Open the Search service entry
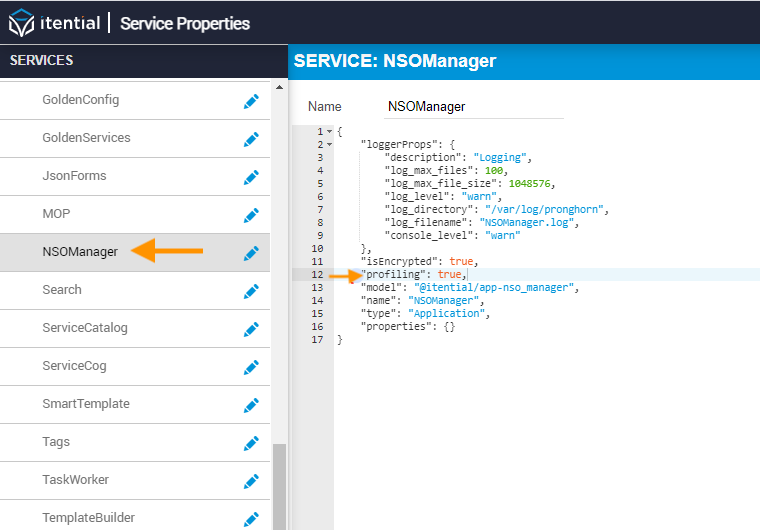 135,290
